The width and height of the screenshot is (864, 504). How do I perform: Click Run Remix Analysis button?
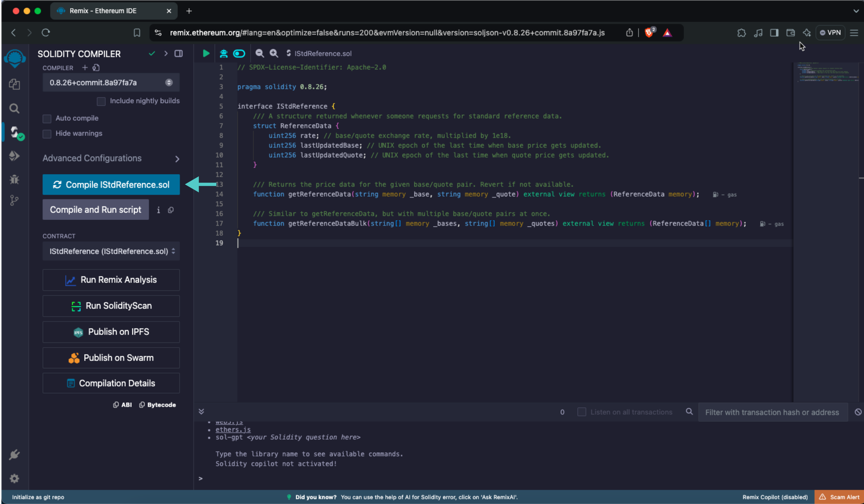(111, 280)
